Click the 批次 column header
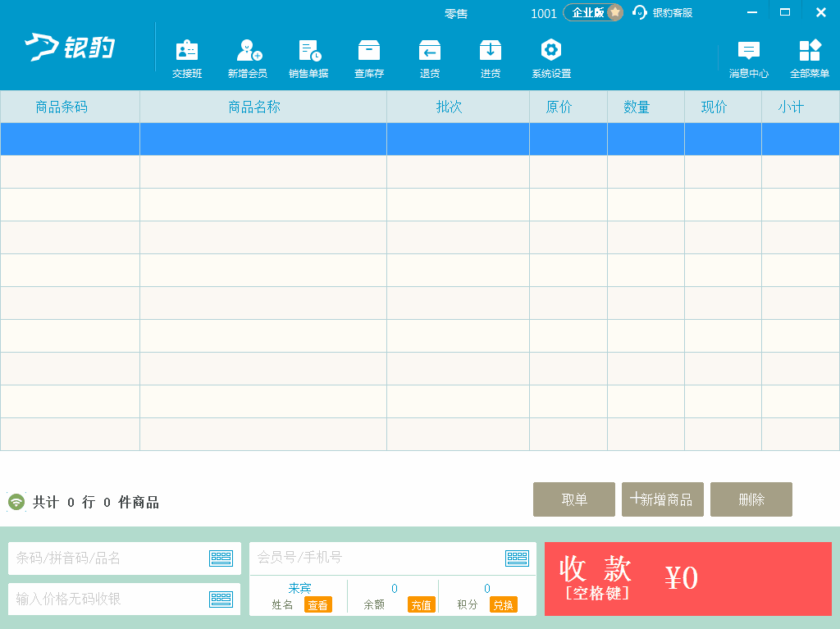This screenshot has width=840, height=629. point(458,107)
